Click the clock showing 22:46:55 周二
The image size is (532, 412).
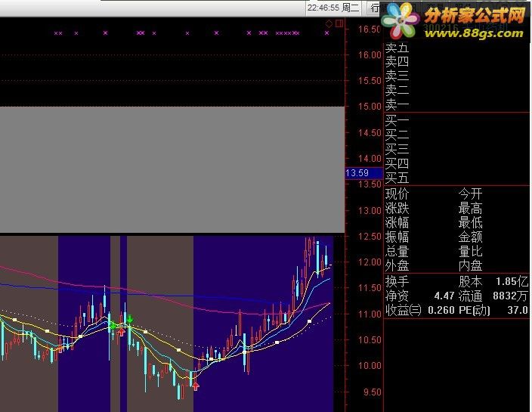point(333,8)
